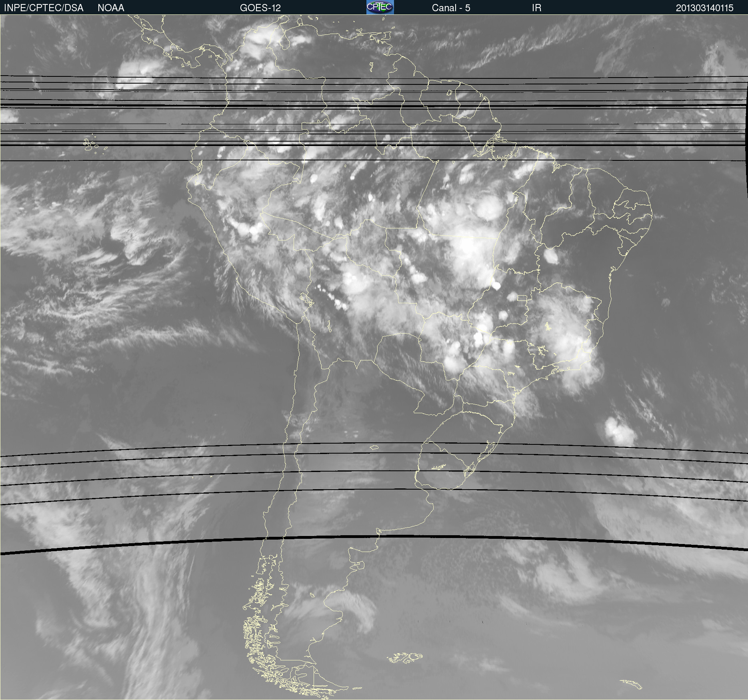This screenshot has width=748, height=700.
Task: Click the 201303140115 timestamp
Action: [x=704, y=8]
